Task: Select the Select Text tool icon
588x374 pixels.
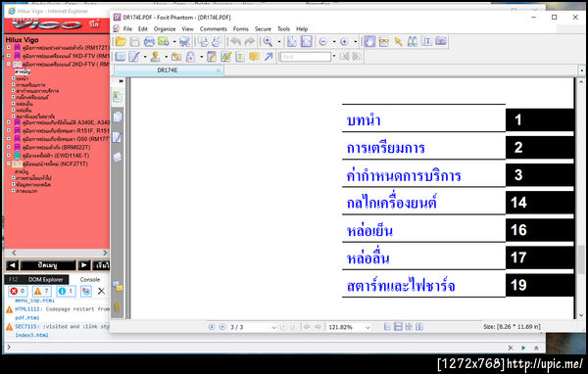Action: [426, 41]
